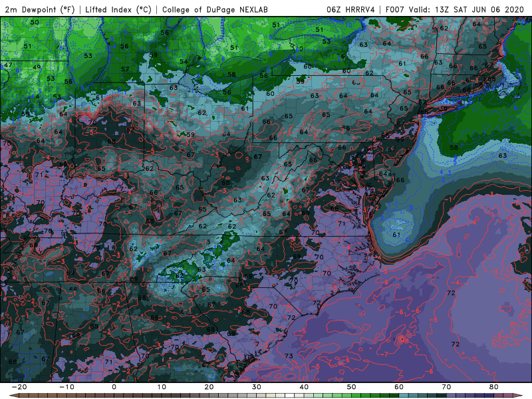
Task: Click the "-10" label on the color scale
Action: point(66,387)
